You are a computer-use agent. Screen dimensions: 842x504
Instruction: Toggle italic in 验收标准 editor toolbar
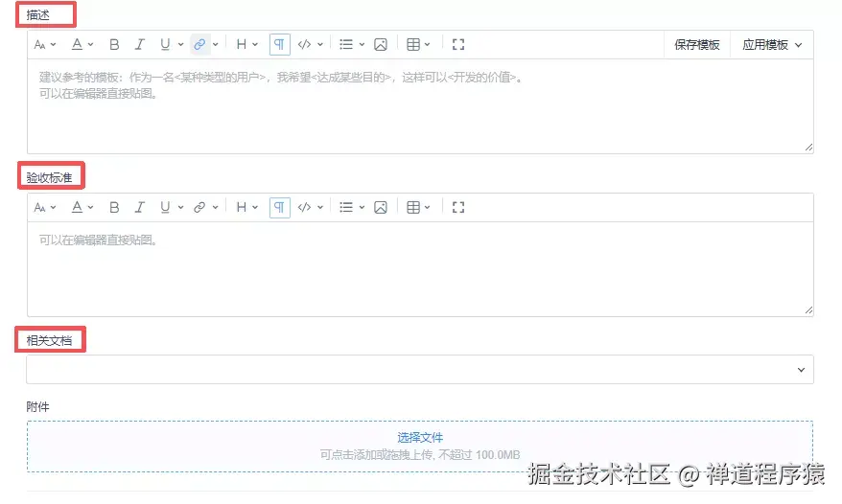140,207
